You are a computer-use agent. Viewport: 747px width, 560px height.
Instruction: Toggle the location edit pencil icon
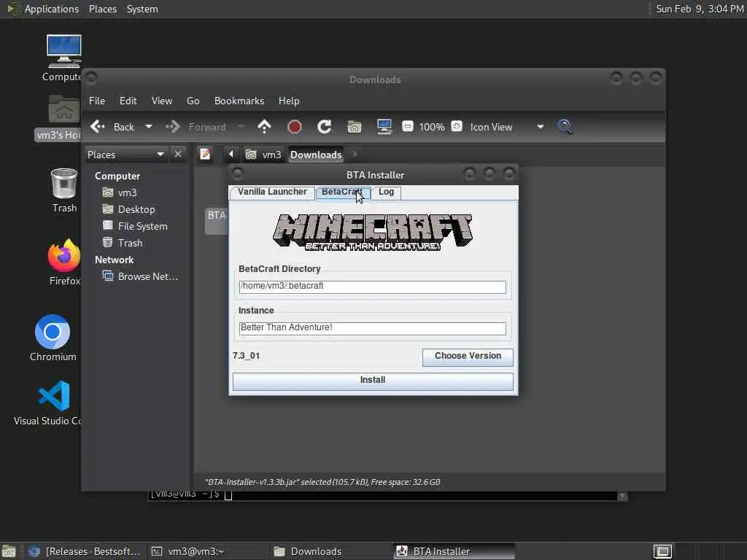[205, 155]
